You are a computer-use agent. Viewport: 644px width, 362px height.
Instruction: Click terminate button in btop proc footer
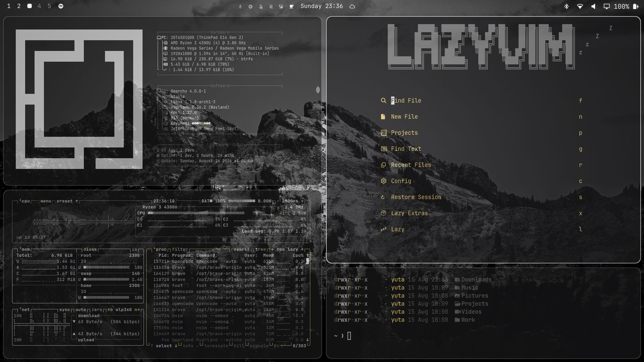click(x=216, y=346)
